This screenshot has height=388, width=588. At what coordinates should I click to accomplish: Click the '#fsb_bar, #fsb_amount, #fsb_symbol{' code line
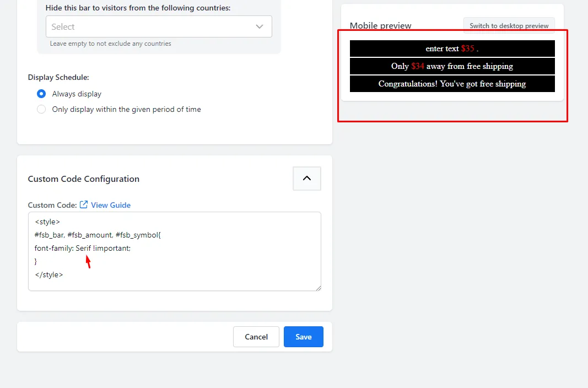coord(98,235)
